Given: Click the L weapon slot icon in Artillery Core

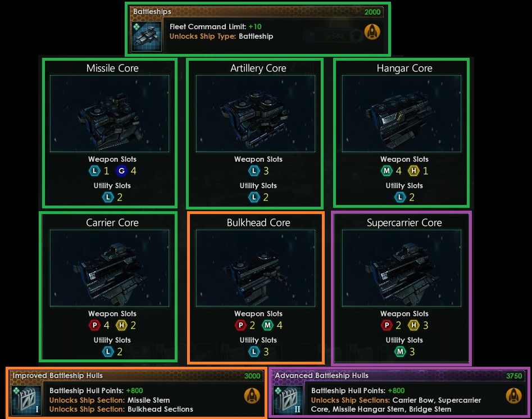Looking at the screenshot, I should point(254,171).
